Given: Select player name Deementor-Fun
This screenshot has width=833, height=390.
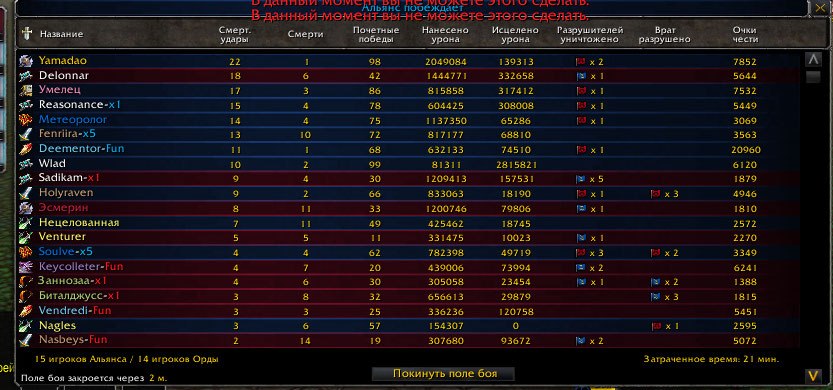Looking at the screenshot, I should click(81, 149).
